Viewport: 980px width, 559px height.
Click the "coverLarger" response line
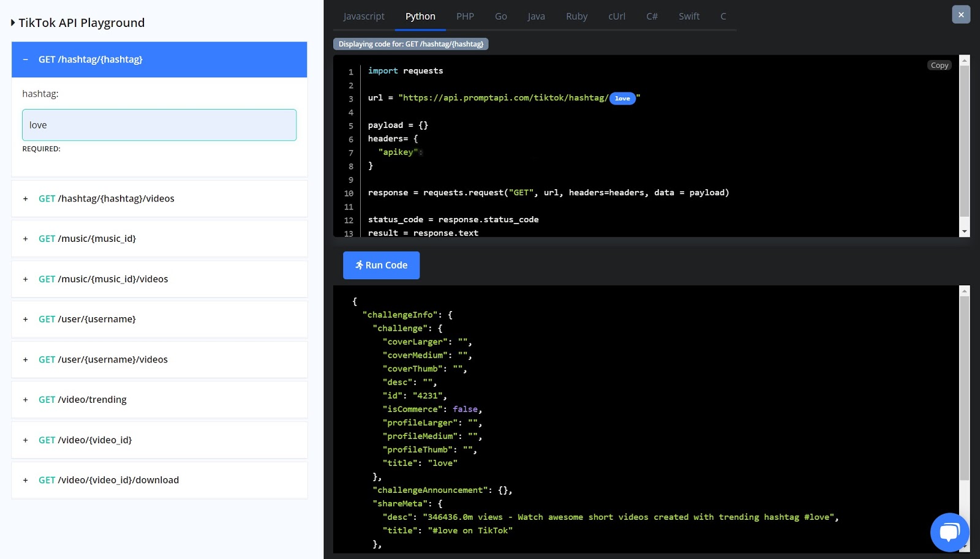[428, 342]
